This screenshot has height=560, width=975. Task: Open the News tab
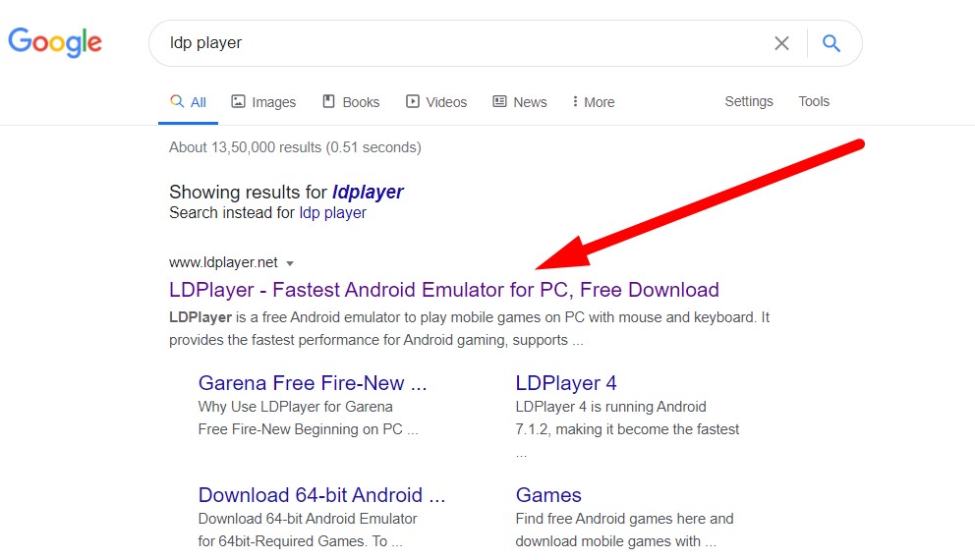point(520,102)
